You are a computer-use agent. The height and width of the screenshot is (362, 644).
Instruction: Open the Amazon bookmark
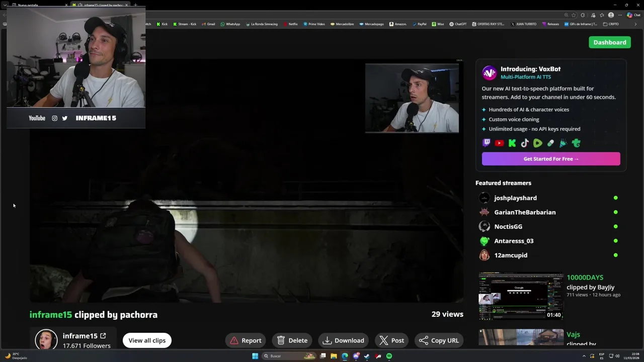(398, 24)
